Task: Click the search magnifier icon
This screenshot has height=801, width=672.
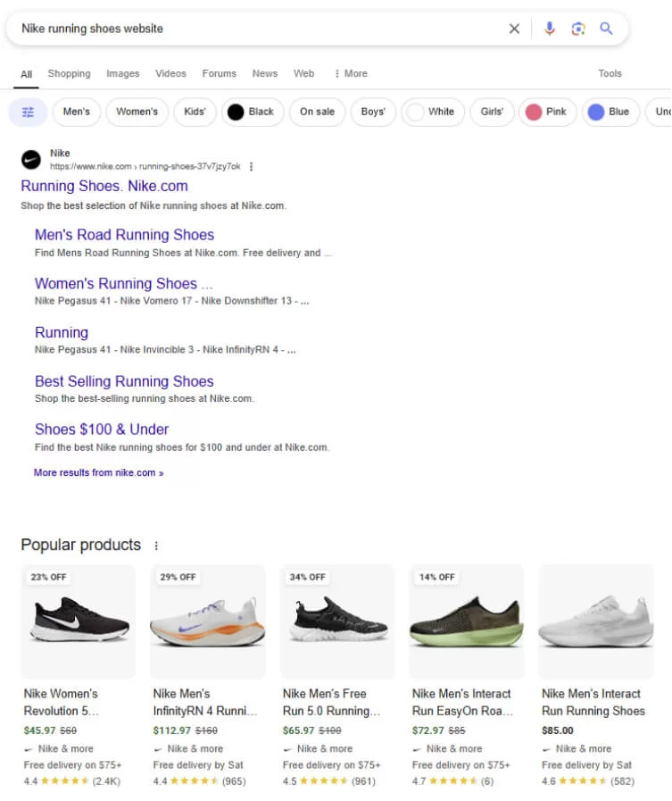Action: point(606,29)
